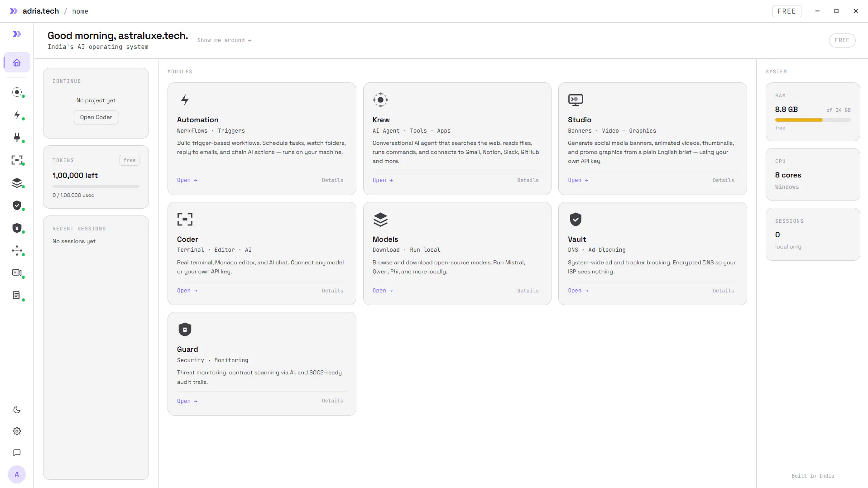Click the double-chevron logo below the title bar
This screenshot has width=868, height=488.
tap(17, 34)
